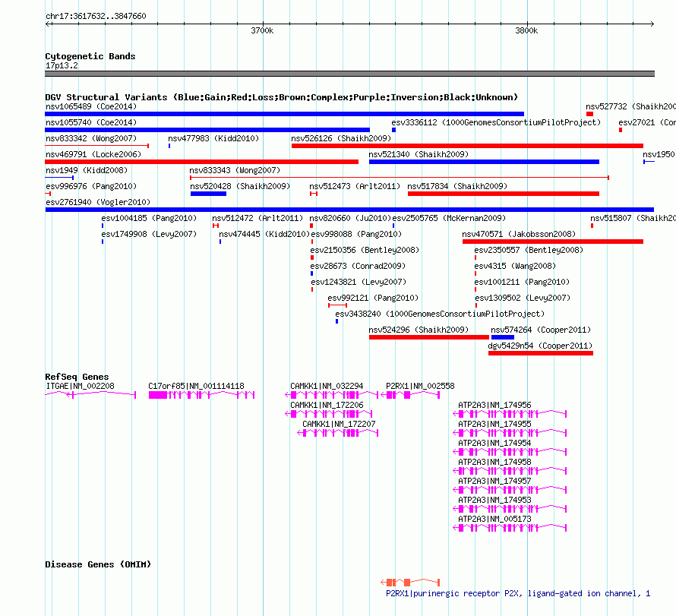This screenshot has height=616, width=676.
Task: Click the esv3336112 1000GenomesConsortiumPilotProject label
Action: tap(496, 122)
